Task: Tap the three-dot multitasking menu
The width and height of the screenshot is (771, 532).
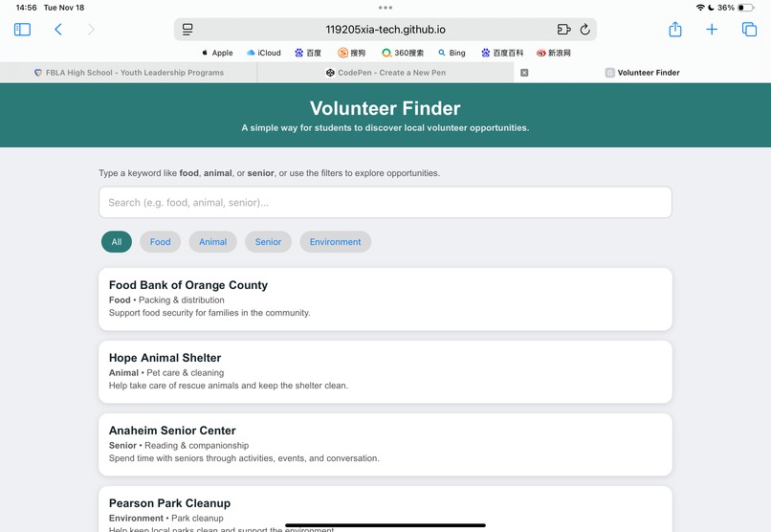Action: click(385, 8)
